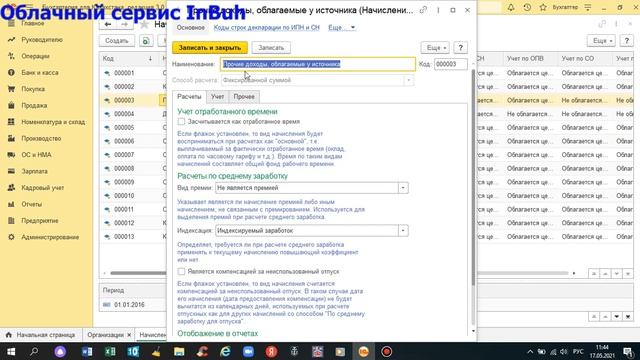Expand Индексация dropdown
The width and height of the screenshot is (640, 360).
click(403, 231)
